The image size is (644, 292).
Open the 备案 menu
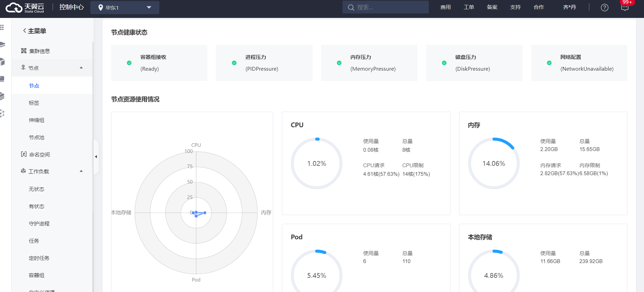point(492,7)
